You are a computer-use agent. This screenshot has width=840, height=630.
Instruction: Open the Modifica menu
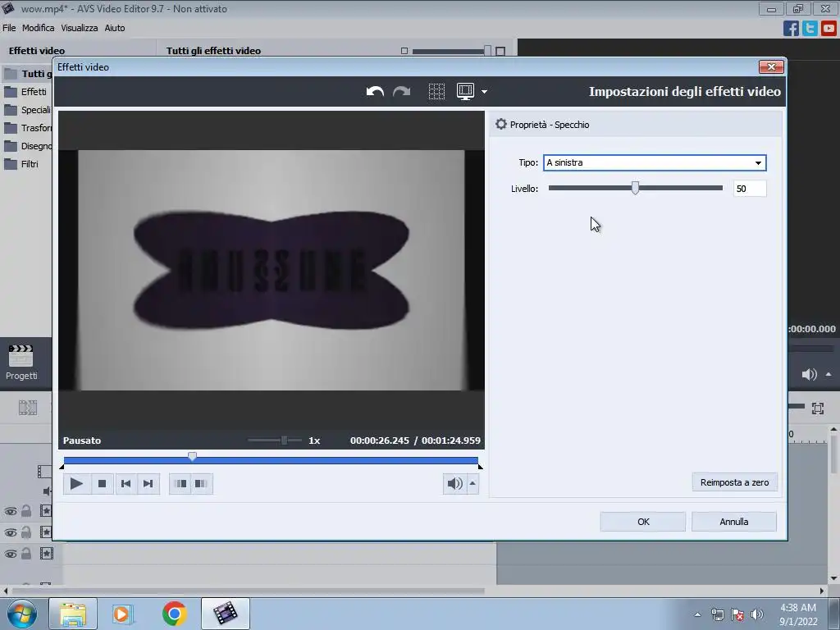(x=38, y=28)
